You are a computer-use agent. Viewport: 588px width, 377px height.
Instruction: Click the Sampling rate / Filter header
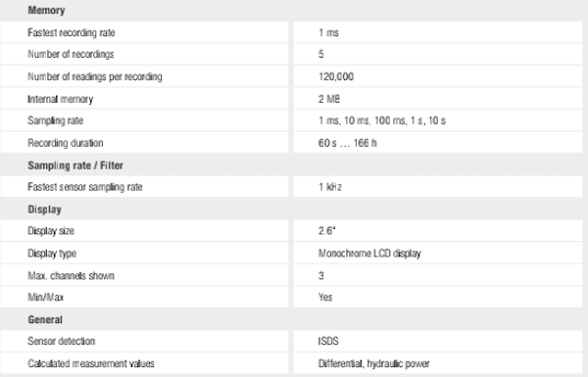pos(75,165)
